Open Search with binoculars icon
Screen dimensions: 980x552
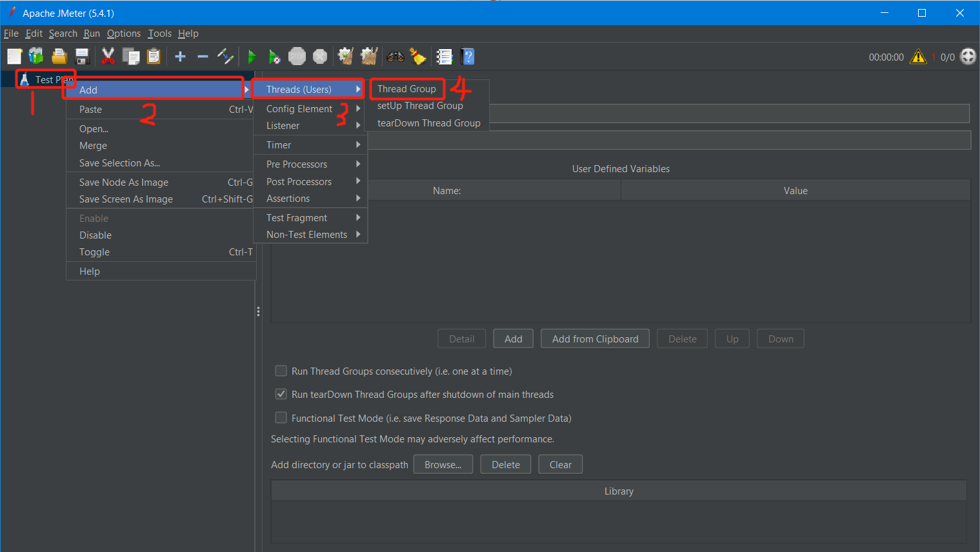(x=395, y=57)
